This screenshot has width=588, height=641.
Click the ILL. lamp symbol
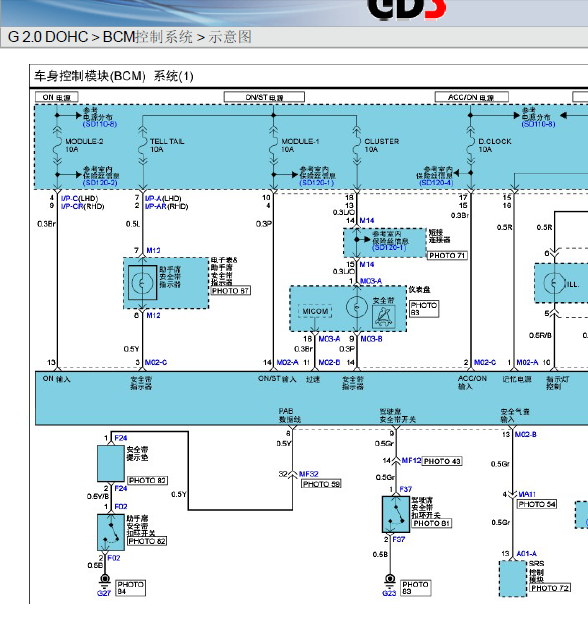[x=554, y=283]
